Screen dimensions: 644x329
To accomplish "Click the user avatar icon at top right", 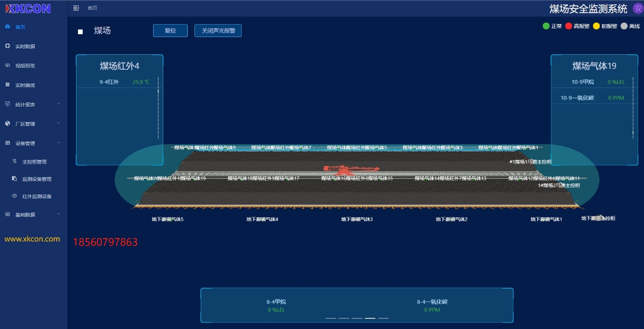I will (x=638, y=8).
